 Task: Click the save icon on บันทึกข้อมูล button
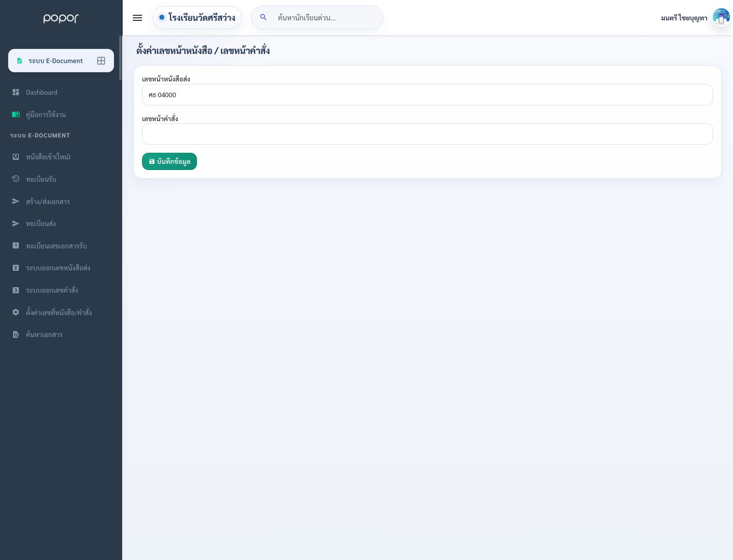tap(152, 161)
